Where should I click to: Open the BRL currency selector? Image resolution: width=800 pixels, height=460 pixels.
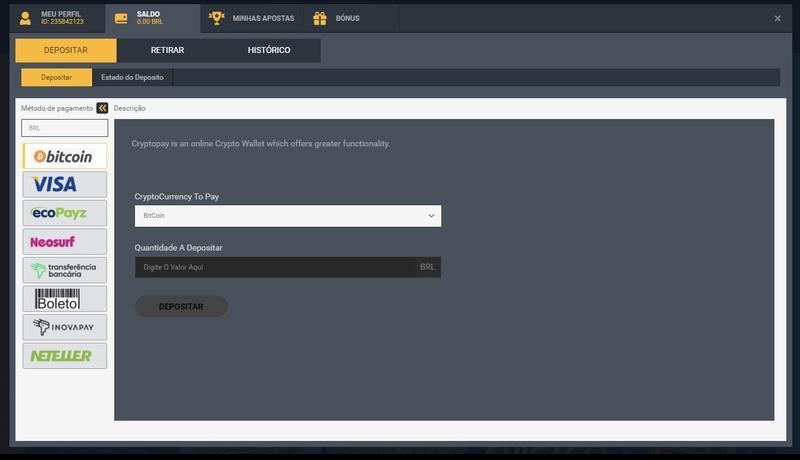(x=64, y=128)
